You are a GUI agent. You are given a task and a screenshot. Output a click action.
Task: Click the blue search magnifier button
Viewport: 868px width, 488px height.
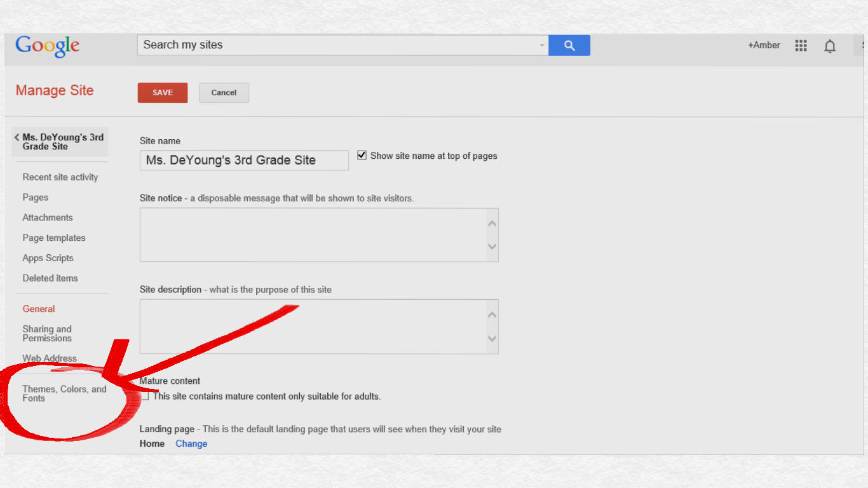pyautogui.click(x=569, y=45)
